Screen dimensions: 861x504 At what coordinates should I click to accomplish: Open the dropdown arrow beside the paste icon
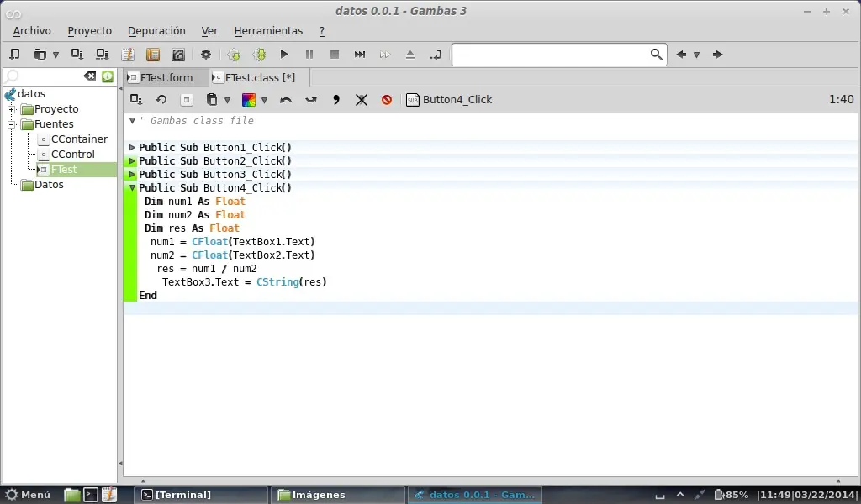(x=227, y=100)
